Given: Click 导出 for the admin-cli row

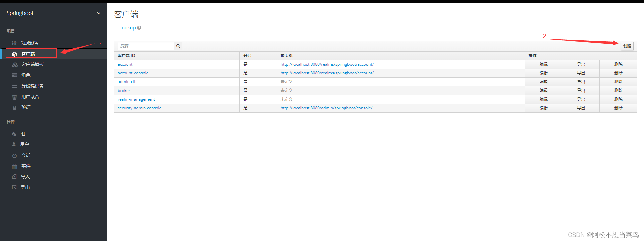Looking at the screenshot, I should pos(581,82).
